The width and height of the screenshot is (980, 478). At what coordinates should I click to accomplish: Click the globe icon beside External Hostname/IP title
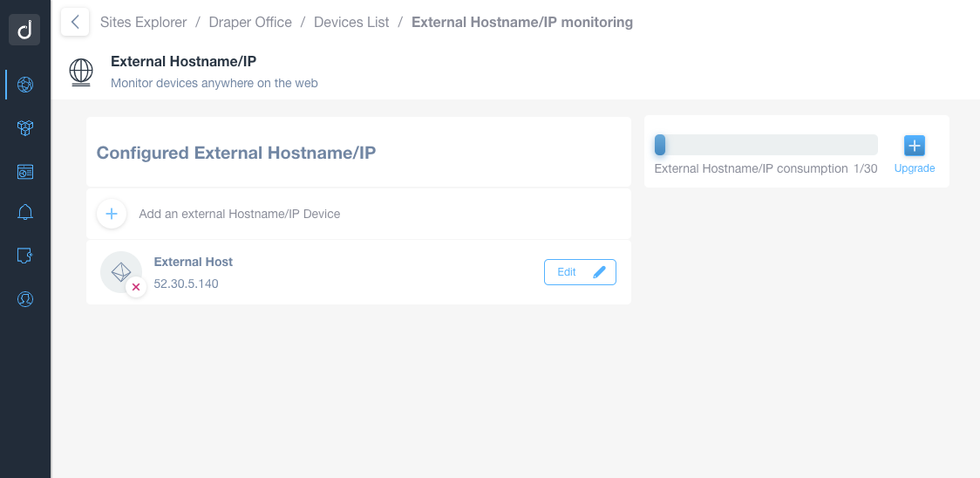pyautogui.click(x=80, y=72)
